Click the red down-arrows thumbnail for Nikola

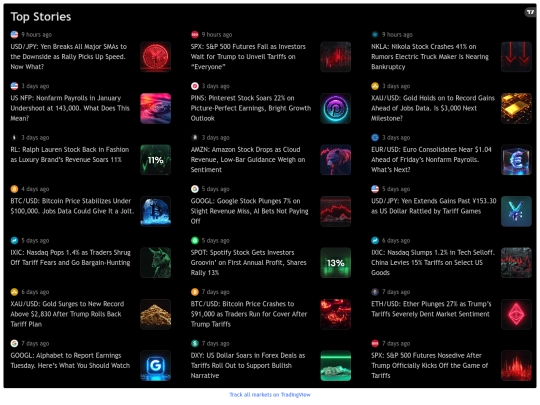point(516,57)
